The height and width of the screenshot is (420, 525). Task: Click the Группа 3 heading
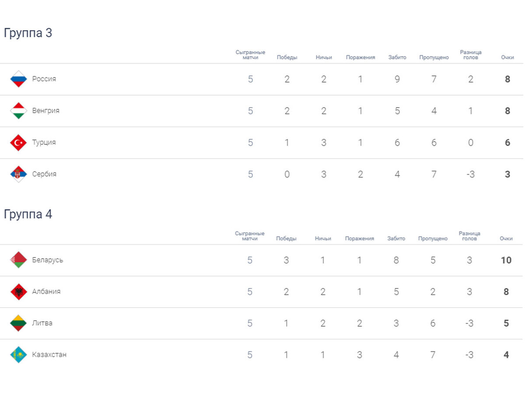coord(28,33)
